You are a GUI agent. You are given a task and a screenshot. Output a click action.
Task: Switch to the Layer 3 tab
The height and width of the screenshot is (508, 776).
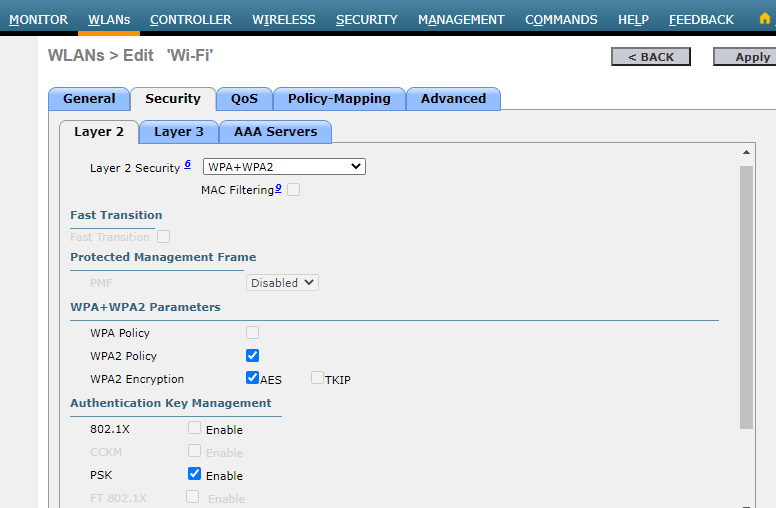coord(179,132)
